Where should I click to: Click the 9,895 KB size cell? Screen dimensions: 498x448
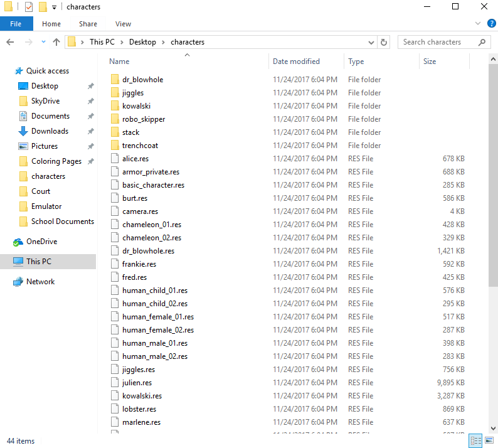pyautogui.click(x=451, y=383)
